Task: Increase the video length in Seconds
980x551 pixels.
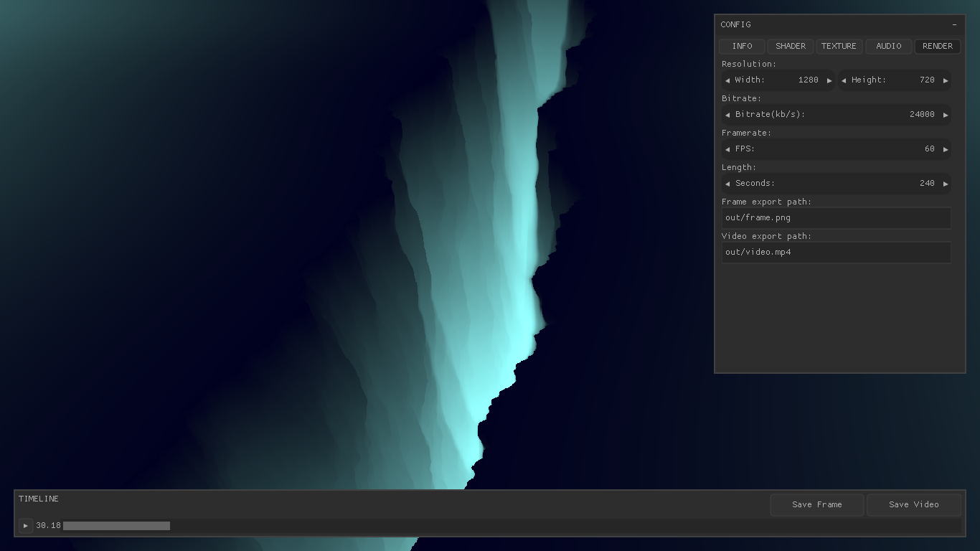Action: (946, 183)
